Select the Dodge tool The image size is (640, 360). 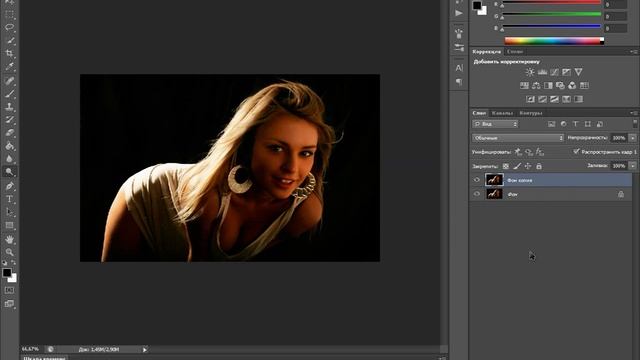[9, 172]
